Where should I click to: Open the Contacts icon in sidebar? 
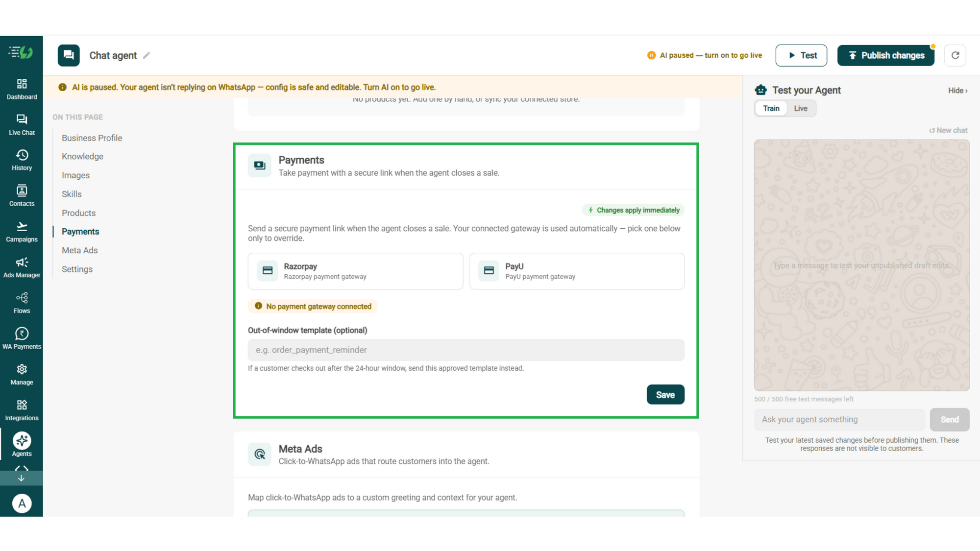pyautogui.click(x=22, y=196)
